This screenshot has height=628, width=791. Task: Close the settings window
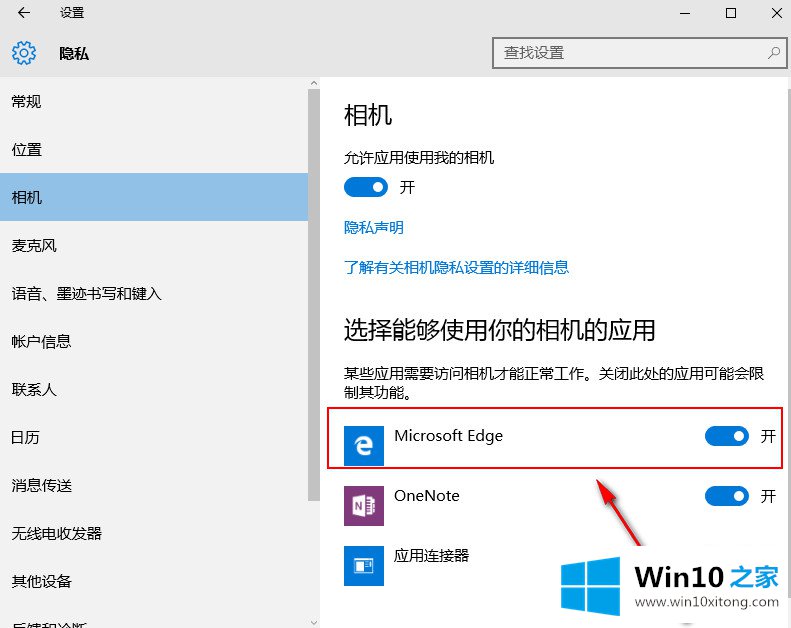click(x=777, y=13)
